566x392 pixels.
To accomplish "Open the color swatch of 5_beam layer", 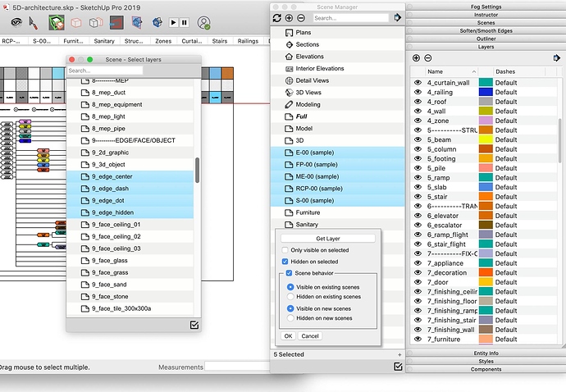I will pos(486,139).
